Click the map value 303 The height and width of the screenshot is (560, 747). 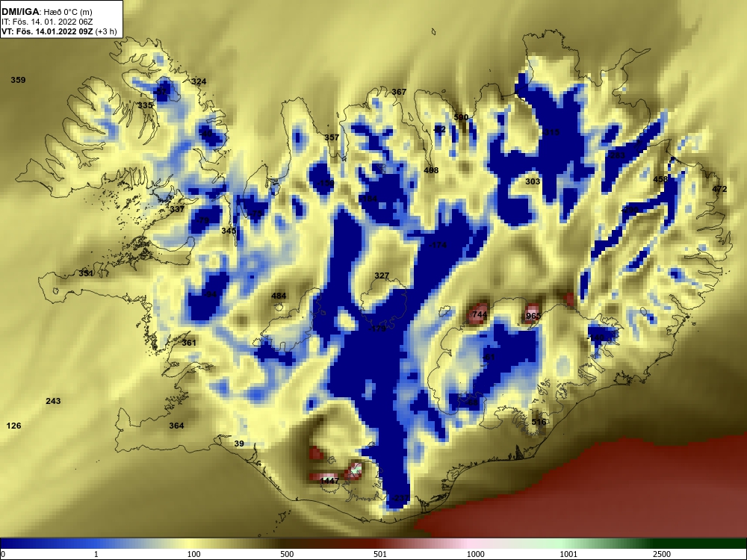(533, 181)
